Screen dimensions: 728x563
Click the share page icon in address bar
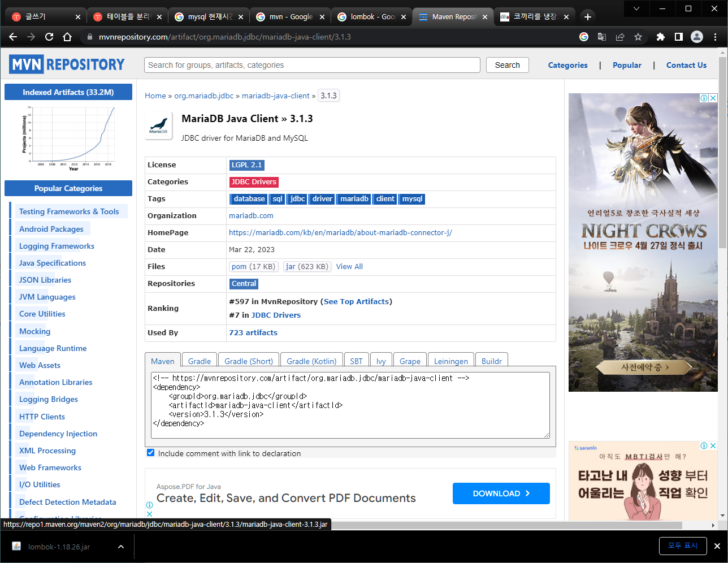pyautogui.click(x=620, y=37)
